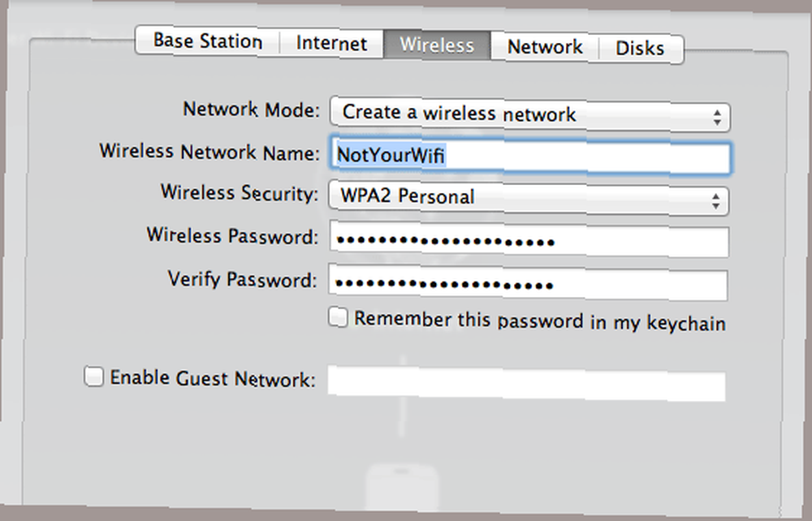Switch to the Base Station tab

207,41
